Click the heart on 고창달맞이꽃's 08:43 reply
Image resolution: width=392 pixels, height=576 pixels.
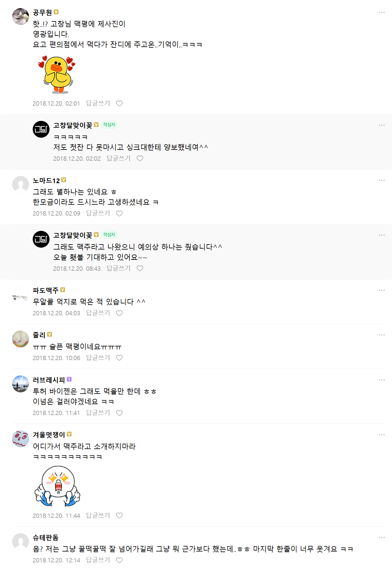[x=140, y=268]
